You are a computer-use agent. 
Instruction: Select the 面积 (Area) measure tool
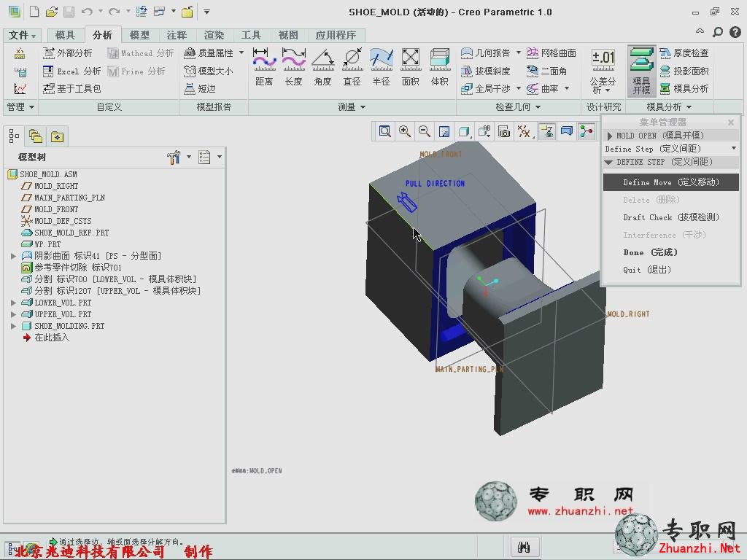[x=410, y=66]
